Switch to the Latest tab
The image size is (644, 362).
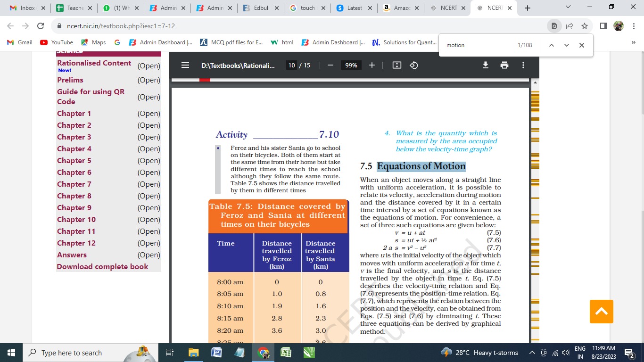point(354,8)
